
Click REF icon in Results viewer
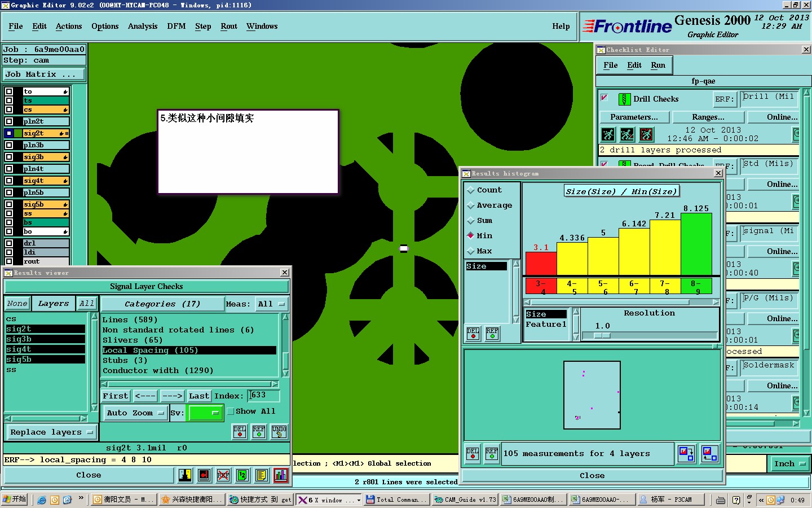259,432
